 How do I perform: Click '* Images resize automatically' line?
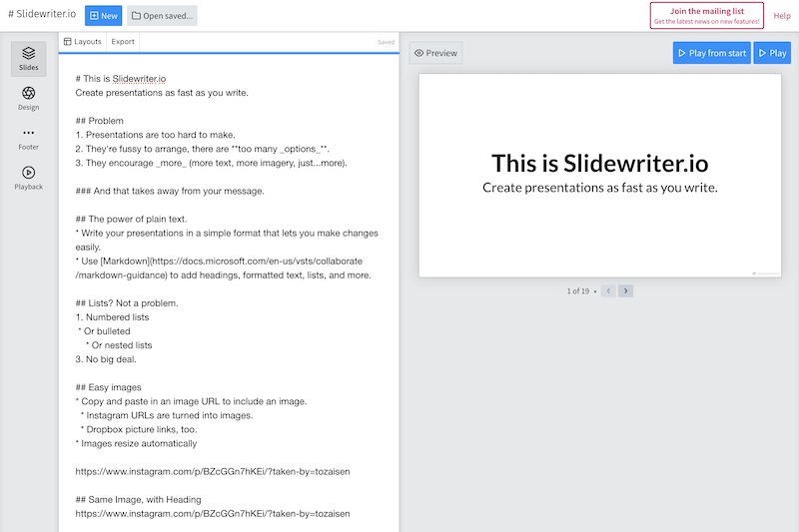136,443
